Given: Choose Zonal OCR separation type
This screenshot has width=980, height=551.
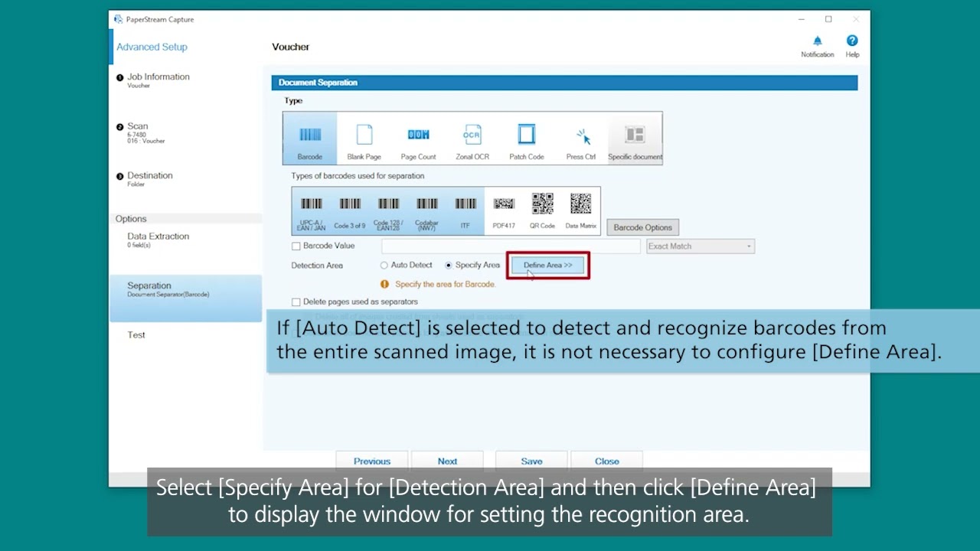Looking at the screenshot, I should point(472,138).
